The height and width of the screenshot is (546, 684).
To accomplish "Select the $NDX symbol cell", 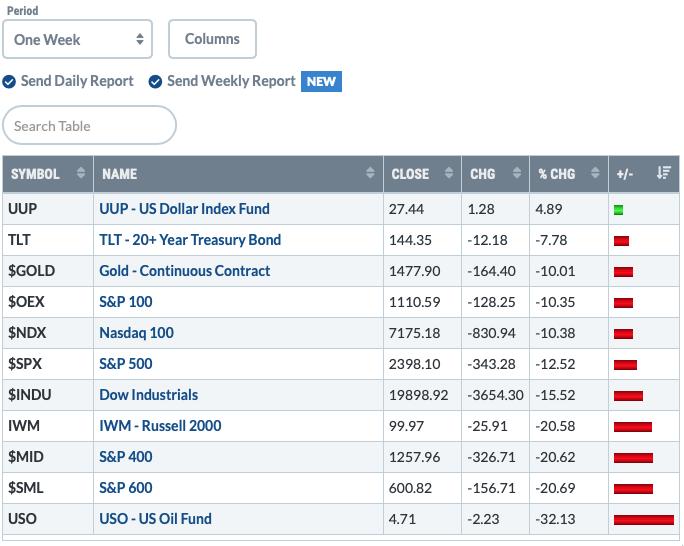I will 48,333.
